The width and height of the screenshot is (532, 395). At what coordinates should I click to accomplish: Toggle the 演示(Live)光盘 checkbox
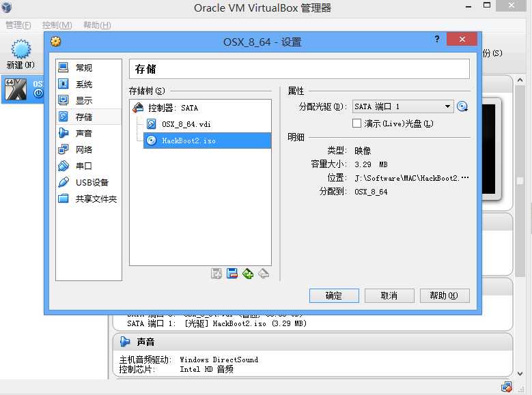[x=356, y=123]
